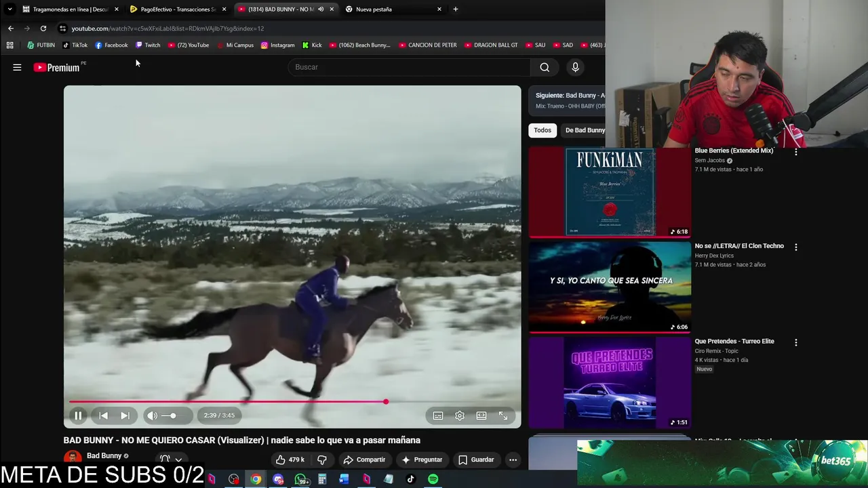Start voice search with microphone icon
The width and height of the screenshot is (868, 488).
(575, 67)
